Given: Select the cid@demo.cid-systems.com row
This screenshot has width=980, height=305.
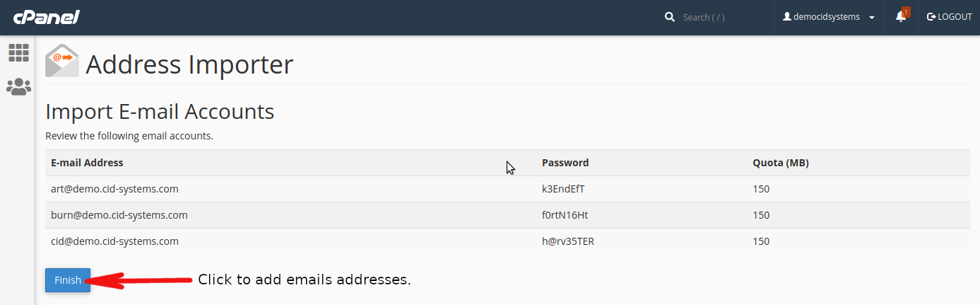Looking at the screenshot, I should tap(507, 241).
